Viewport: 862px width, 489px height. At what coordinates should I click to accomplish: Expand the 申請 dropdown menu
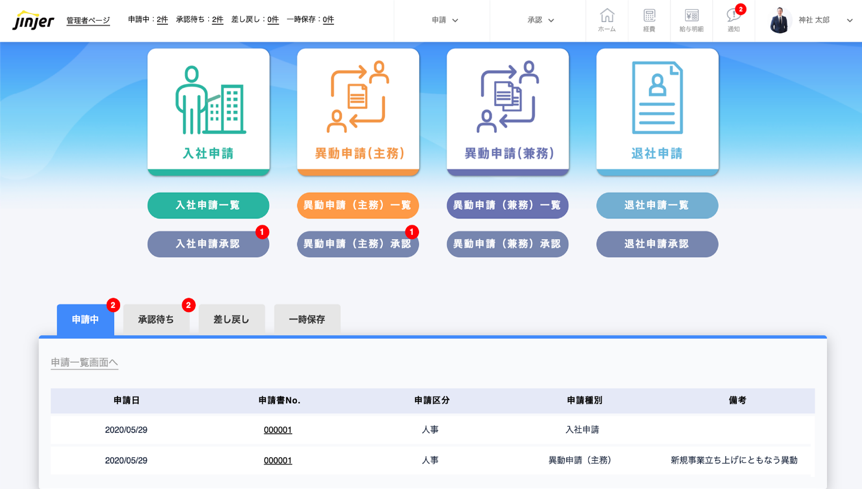[445, 20]
